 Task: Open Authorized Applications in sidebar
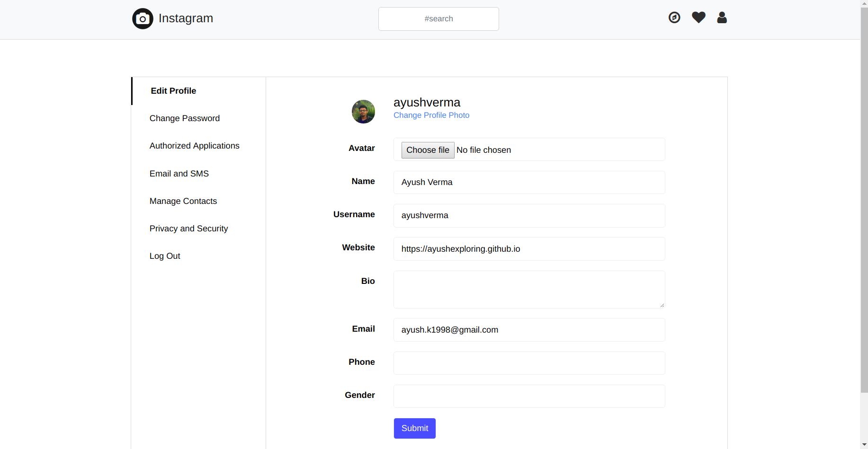[x=195, y=146]
